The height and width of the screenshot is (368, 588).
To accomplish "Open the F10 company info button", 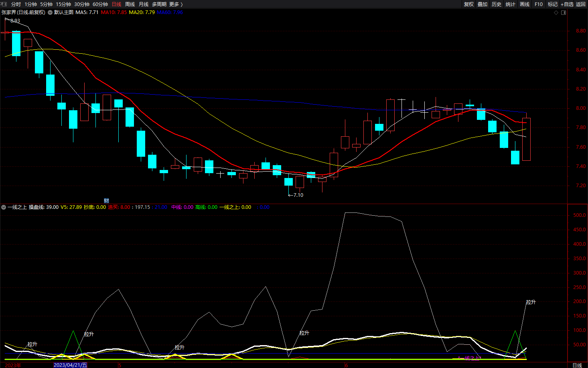I will 539,4.
